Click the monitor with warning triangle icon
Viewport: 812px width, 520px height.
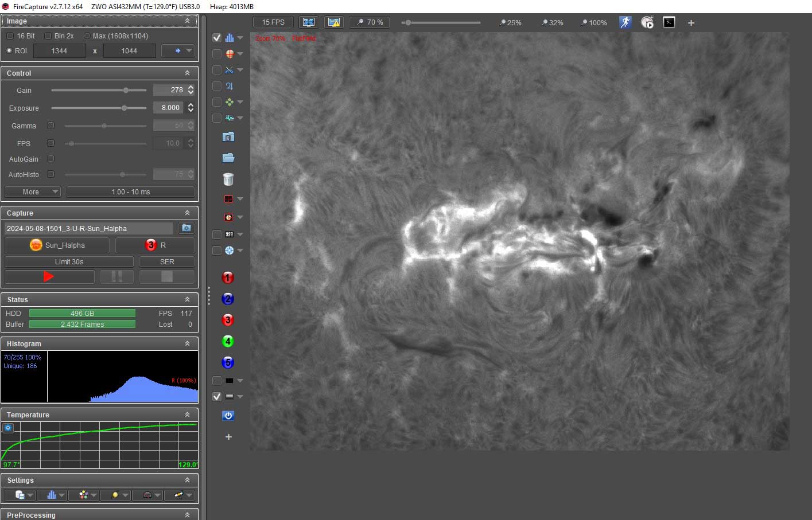[333, 22]
